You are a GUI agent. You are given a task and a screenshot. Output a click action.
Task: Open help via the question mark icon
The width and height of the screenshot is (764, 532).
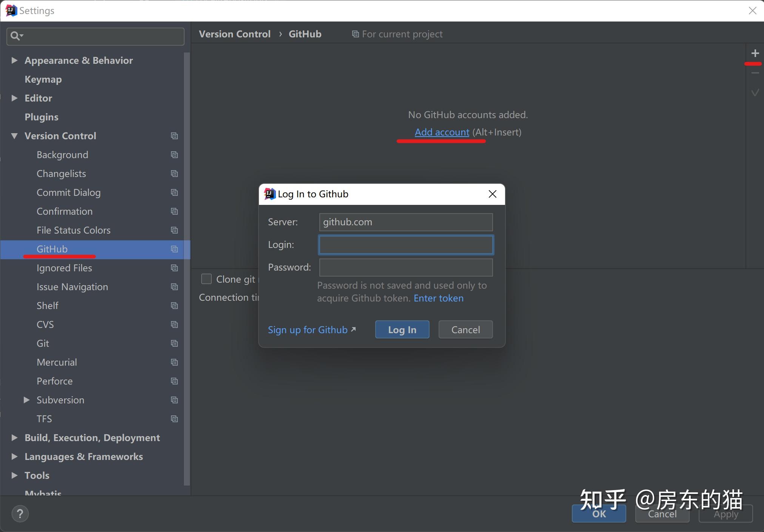click(20, 514)
